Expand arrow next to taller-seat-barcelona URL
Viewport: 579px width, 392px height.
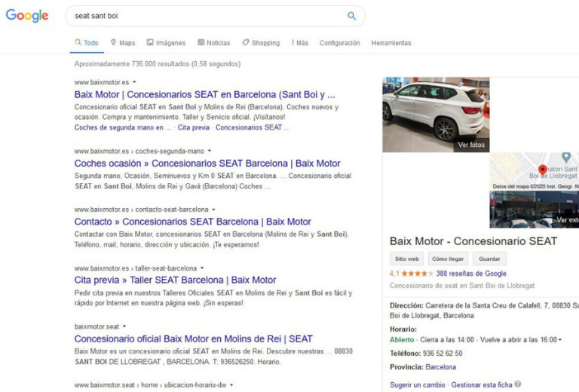click(202, 268)
